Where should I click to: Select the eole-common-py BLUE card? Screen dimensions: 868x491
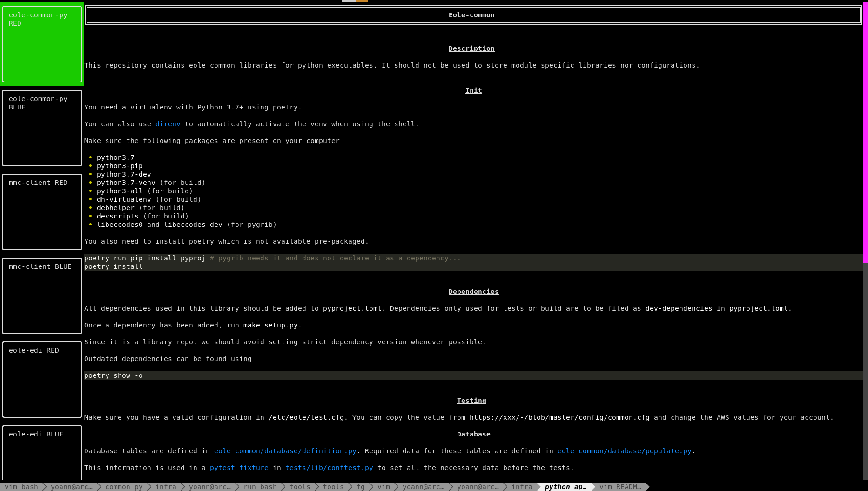coord(42,128)
